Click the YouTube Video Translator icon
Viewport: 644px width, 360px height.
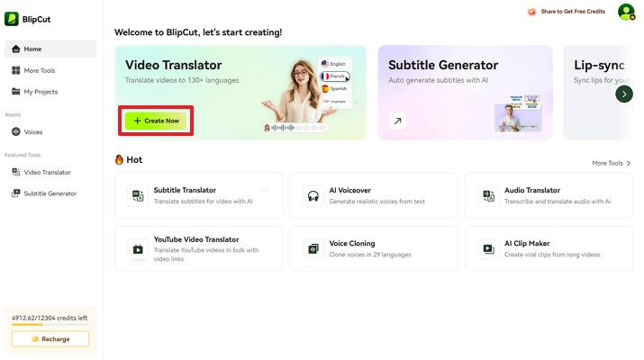point(138,248)
